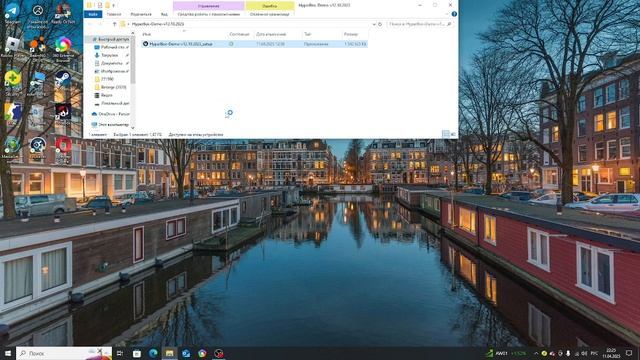Open Task View on the taskbar
The width and height of the screenshot is (640, 360).
point(120,353)
